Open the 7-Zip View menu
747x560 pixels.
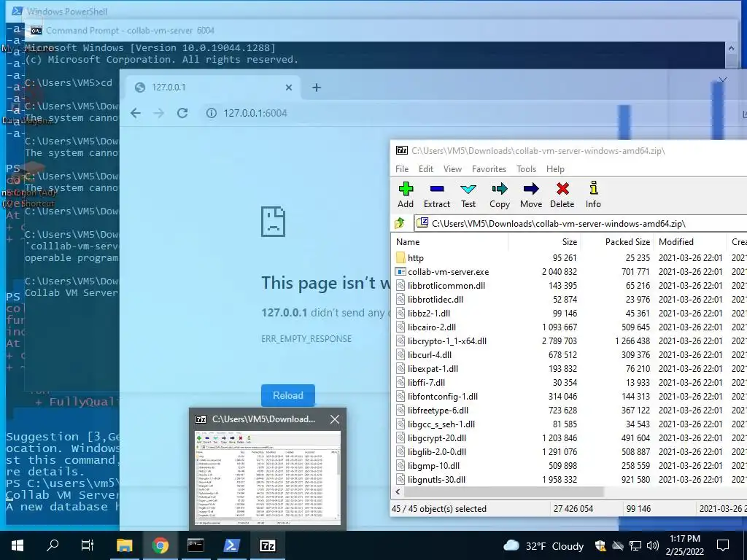[x=452, y=169]
